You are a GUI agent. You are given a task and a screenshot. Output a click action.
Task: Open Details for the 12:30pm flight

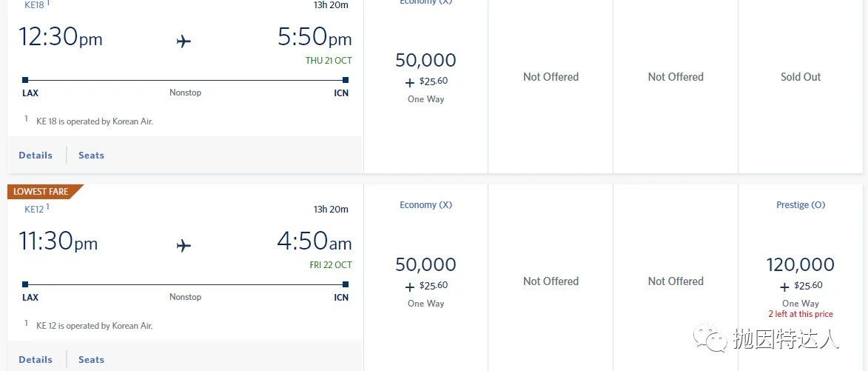36,156
